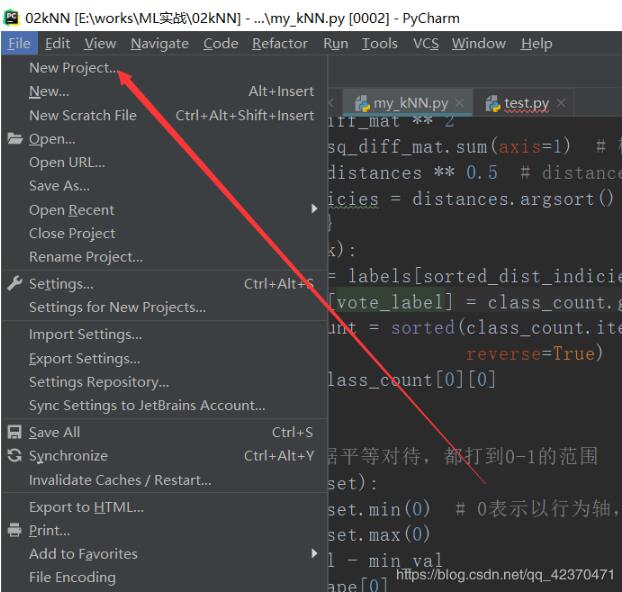Click code text 'set.max(0)'

coord(379,534)
